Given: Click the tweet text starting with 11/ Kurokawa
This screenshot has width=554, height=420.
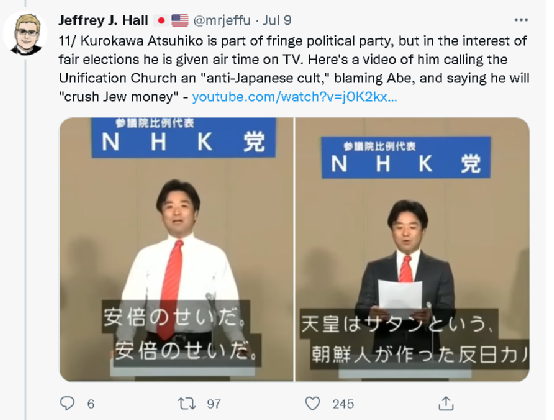Looking at the screenshot, I should pyautogui.click(x=294, y=69).
